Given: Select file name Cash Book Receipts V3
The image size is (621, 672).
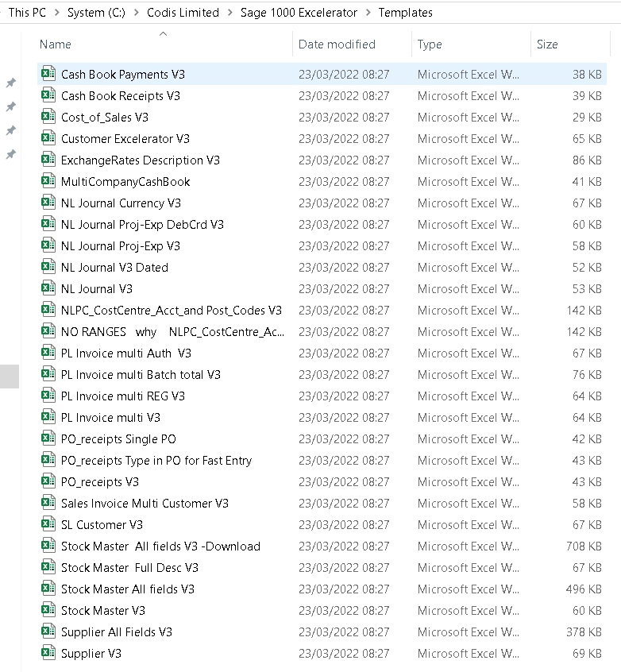Looking at the screenshot, I should coord(121,95).
